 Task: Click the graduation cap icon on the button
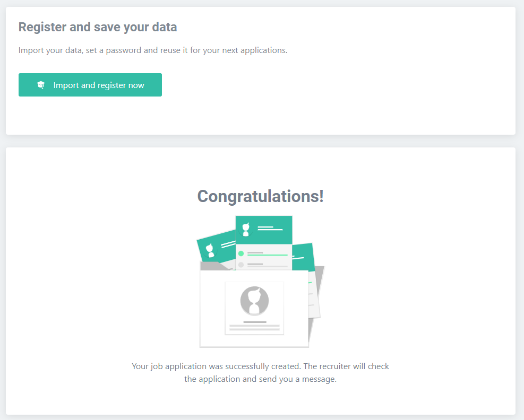click(x=41, y=85)
